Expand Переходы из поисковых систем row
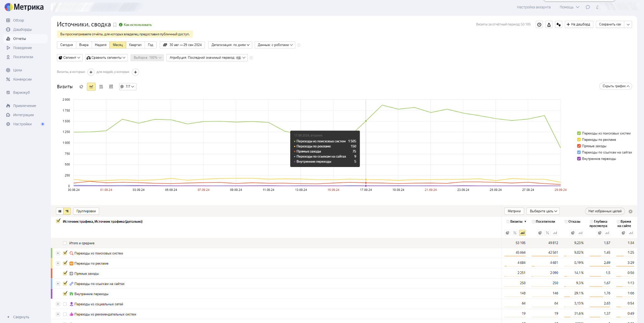The image size is (644, 323). tap(58, 253)
